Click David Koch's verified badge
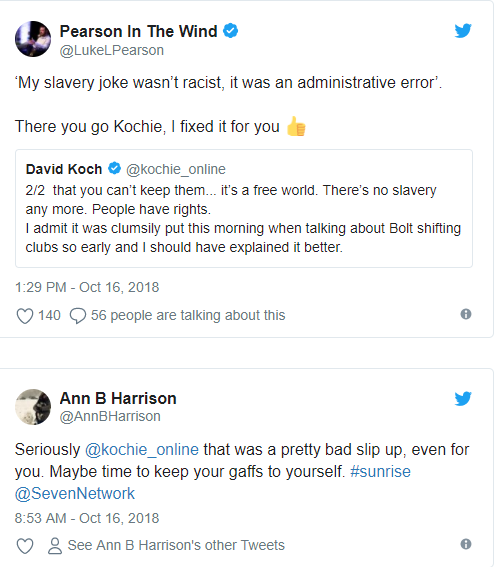This screenshot has width=495, height=567. (x=115, y=169)
